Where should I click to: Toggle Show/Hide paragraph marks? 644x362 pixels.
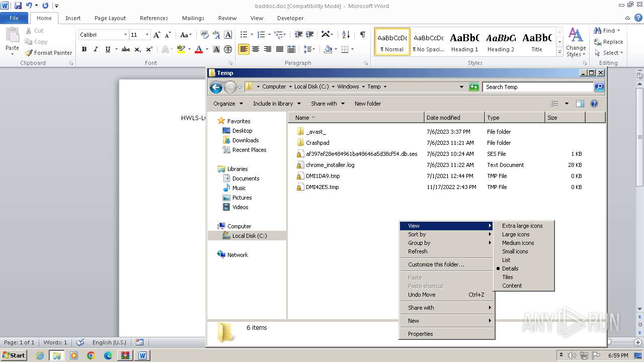(362, 35)
